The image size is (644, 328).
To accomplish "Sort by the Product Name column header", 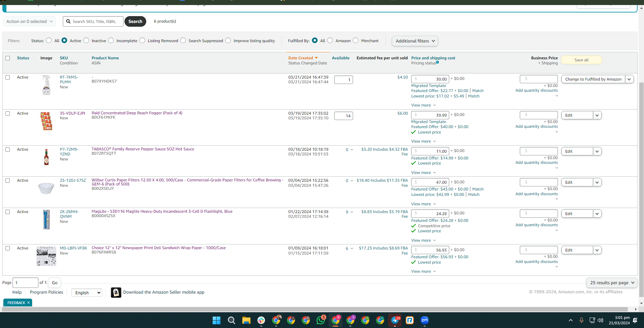I will [105, 58].
